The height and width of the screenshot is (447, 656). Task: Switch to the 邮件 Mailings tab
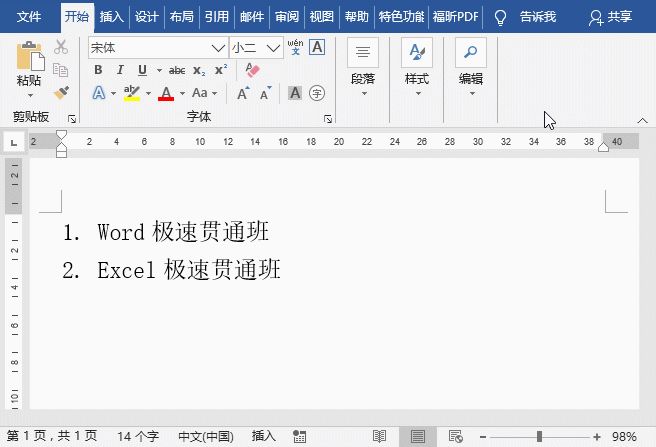click(252, 17)
